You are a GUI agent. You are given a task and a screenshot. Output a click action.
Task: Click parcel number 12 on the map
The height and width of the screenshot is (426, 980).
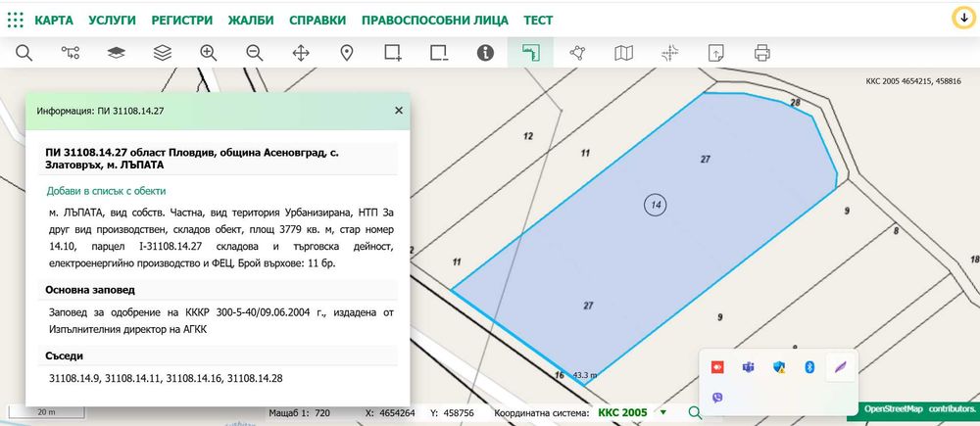click(528, 136)
